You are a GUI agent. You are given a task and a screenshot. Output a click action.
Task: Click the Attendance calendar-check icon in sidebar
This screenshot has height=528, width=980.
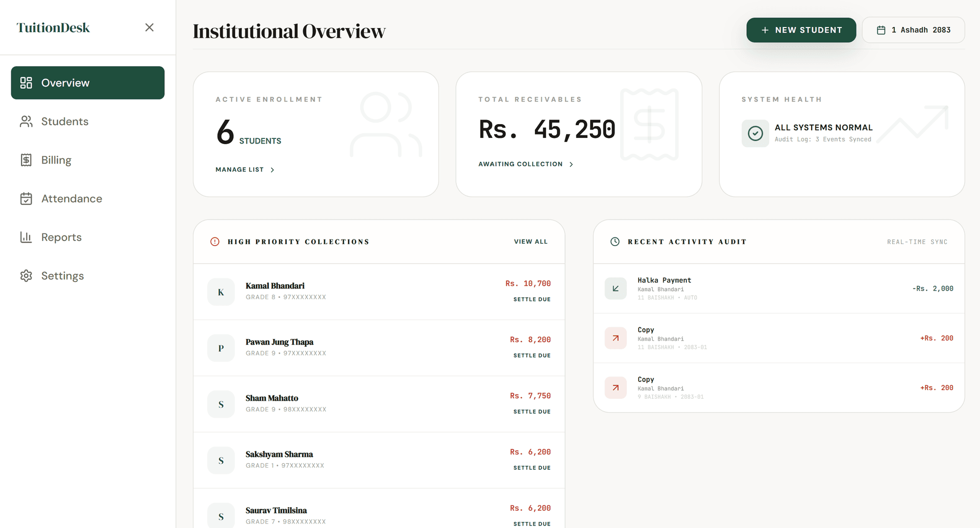click(26, 199)
